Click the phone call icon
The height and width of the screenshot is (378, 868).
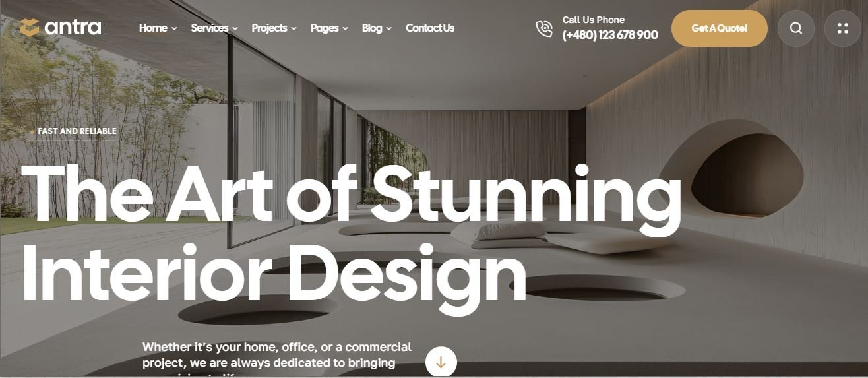pos(544,28)
